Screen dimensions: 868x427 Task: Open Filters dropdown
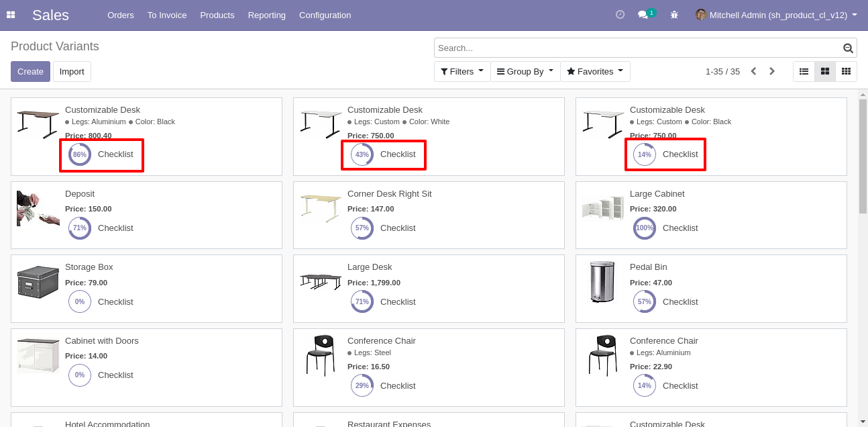[x=462, y=71]
